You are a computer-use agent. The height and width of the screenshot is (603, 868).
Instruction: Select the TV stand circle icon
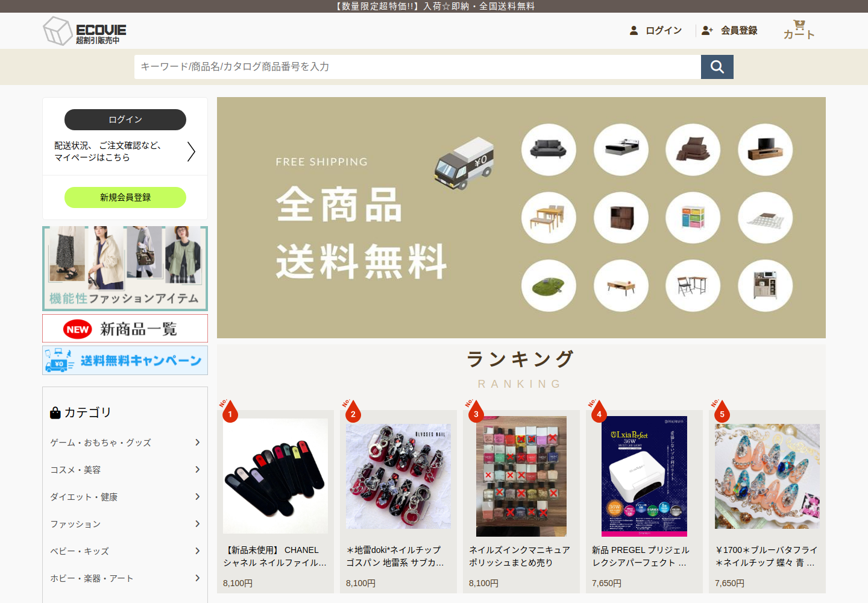pos(766,150)
